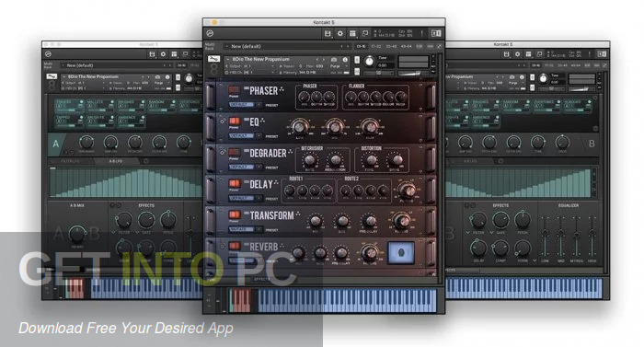
Task: Open workspace layout icon in center window toolbar
Action: (x=352, y=34)
